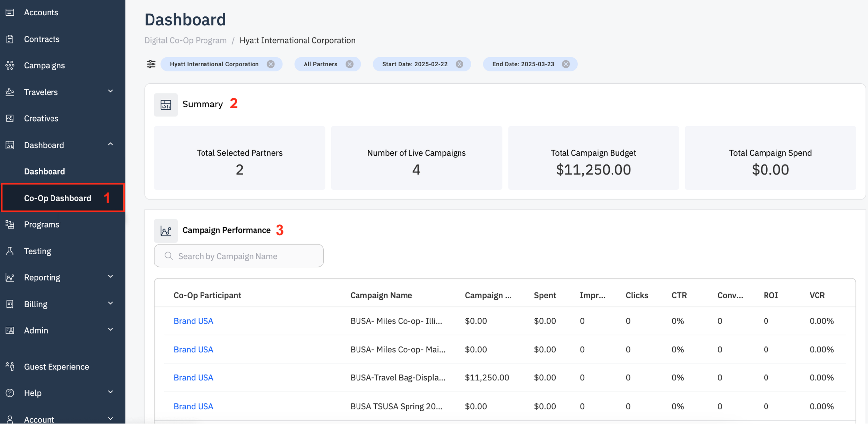This screenshot has width=868, height=424.
Task: Click the Campaigns sidebar icon
Action: coord(10,65)
